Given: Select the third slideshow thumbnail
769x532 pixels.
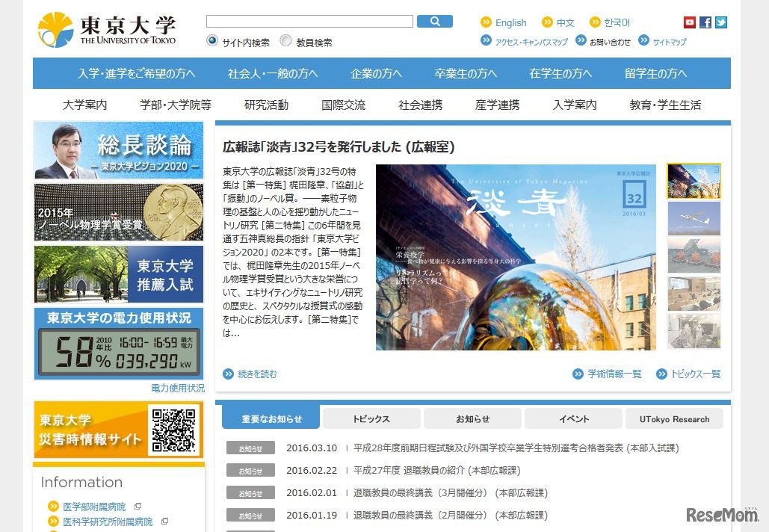Looking at the screenshot, I should tap(694, 256).
